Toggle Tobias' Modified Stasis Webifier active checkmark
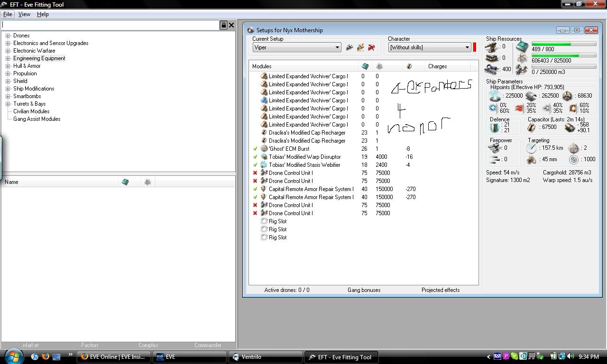This screenshot has height=364, width=607. 255,165
